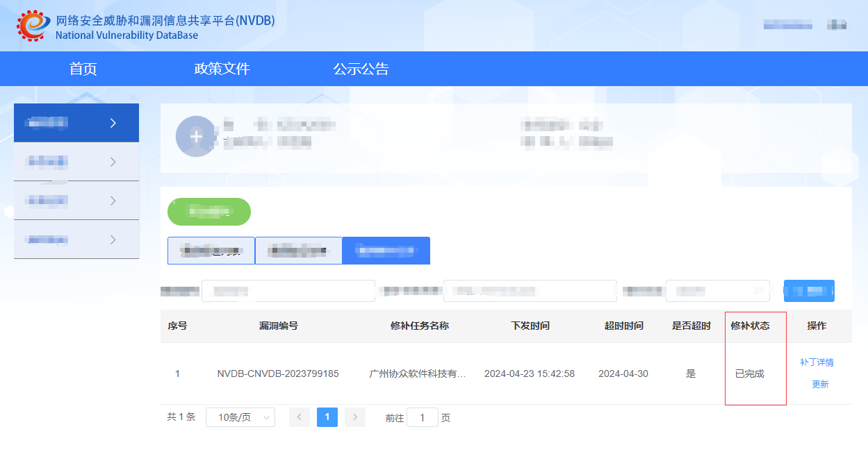Expand the fourth sidebar menu item
Image resolution: width=868 pixels, height=470 pixels.
tap(76, 240)
